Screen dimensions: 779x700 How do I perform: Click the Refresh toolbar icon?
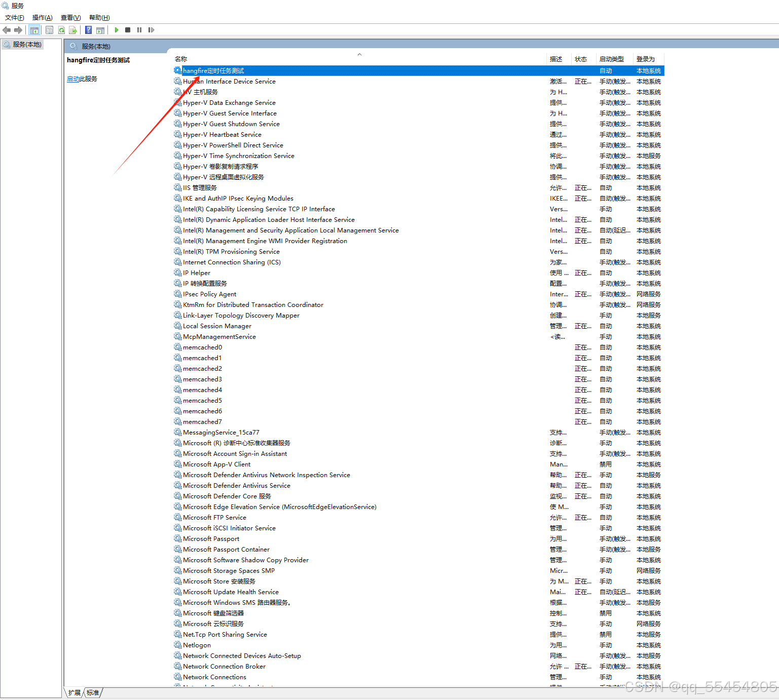tap(61, 30)
